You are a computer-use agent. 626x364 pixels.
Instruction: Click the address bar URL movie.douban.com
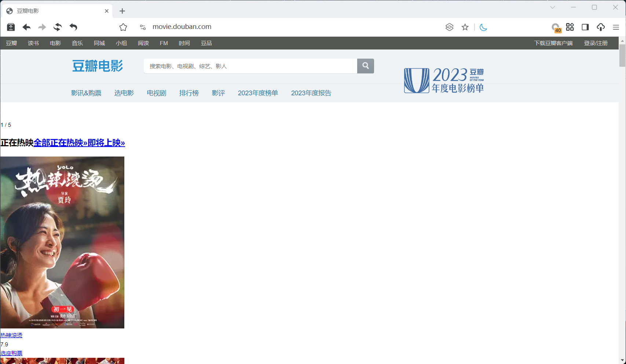pyautogui.click(x=182, y=27)
